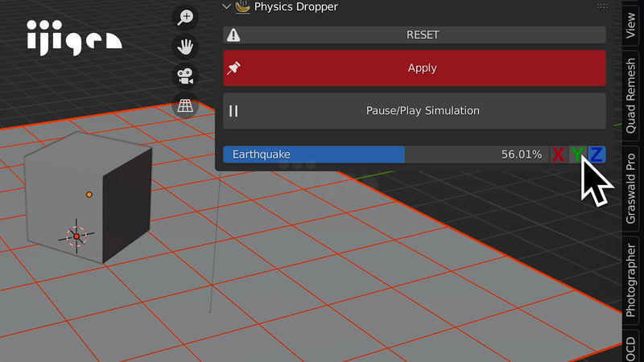Switch perspective/orthographic grid icon
The width and height of the screenshot is (644, 362).
click(x=185, y=105)
